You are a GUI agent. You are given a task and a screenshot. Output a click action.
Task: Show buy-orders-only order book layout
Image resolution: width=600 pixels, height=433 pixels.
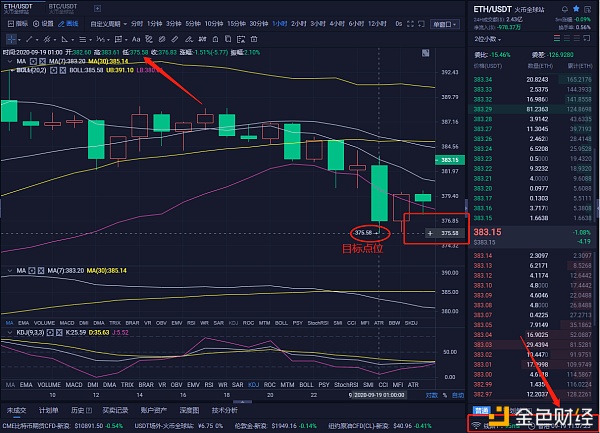[x=567, y=38]
